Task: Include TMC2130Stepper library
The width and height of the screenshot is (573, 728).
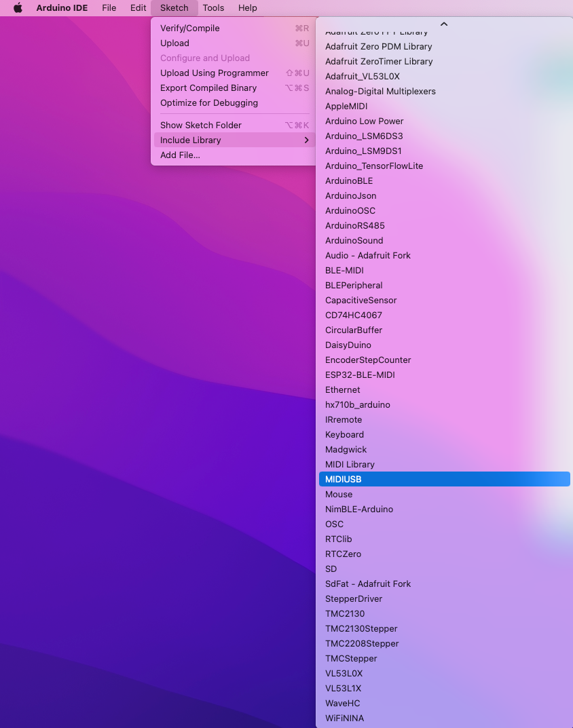Action: pyautogui.click(x=445, y=628)
